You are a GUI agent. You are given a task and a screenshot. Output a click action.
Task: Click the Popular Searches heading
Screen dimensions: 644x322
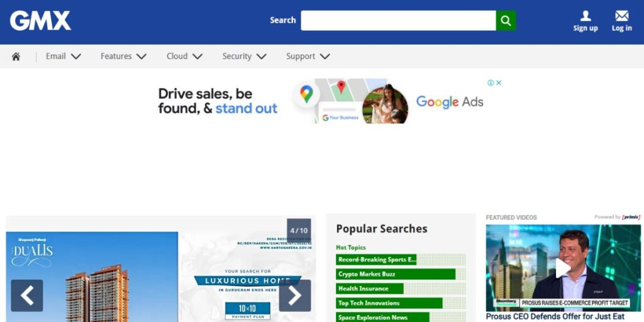[x=382, y=229]
